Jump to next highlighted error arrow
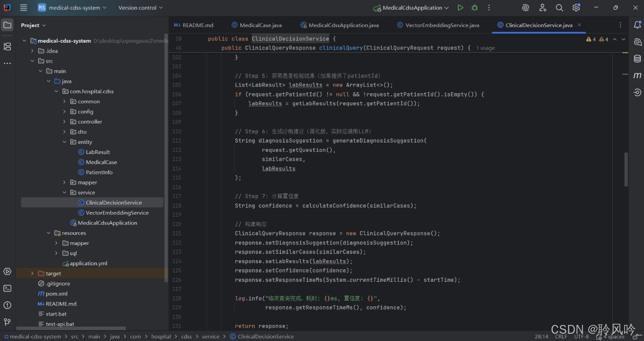This screenshot has height=341, width=644. tap(623, 39)
